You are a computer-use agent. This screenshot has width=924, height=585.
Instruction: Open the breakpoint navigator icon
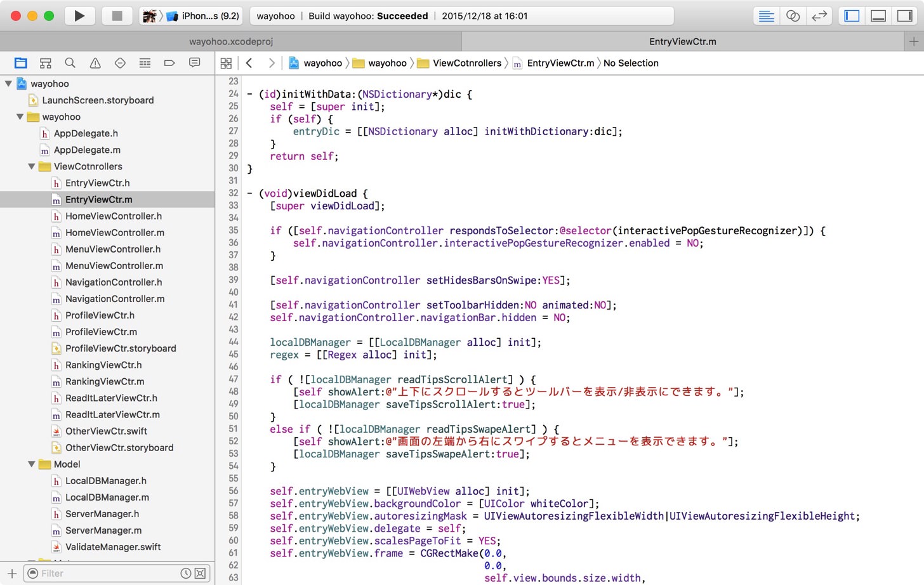tap(169, 63)
